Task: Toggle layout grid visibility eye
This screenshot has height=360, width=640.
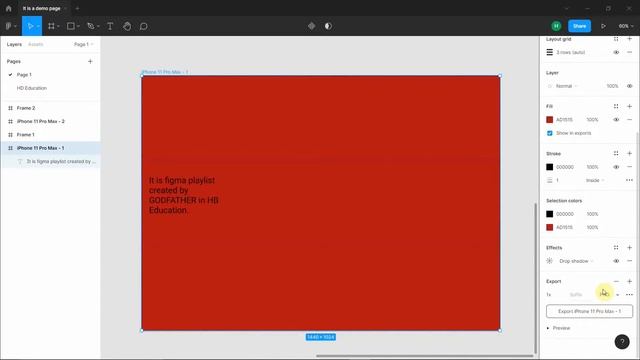Action: coord(616,52)
